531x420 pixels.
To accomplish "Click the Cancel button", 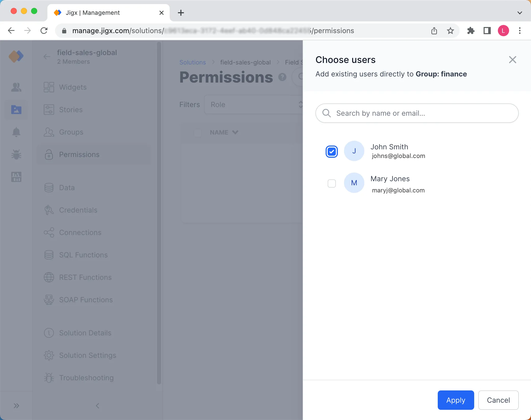I will (x=498, y=400).
